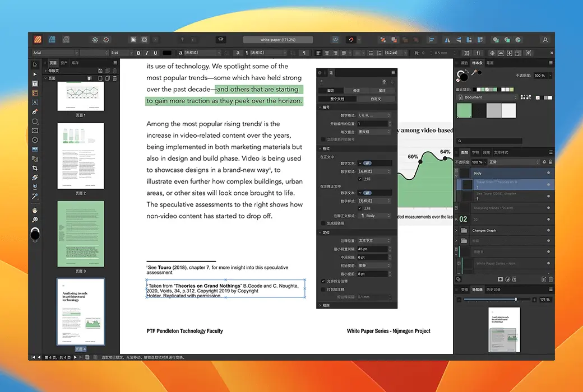Switch to the 尾注 endnotes tab
Image resolution: width=583 pixels, height=392 pixels.
click(x=382, y=91)
